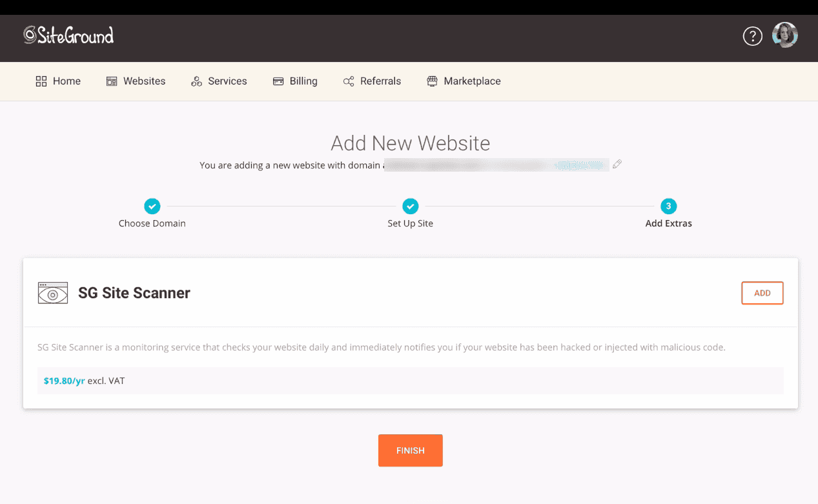Image resolution: width=818 pixels, height=504 pixels.
Task: Click the Add New Website heading
Action: point(410,143)
